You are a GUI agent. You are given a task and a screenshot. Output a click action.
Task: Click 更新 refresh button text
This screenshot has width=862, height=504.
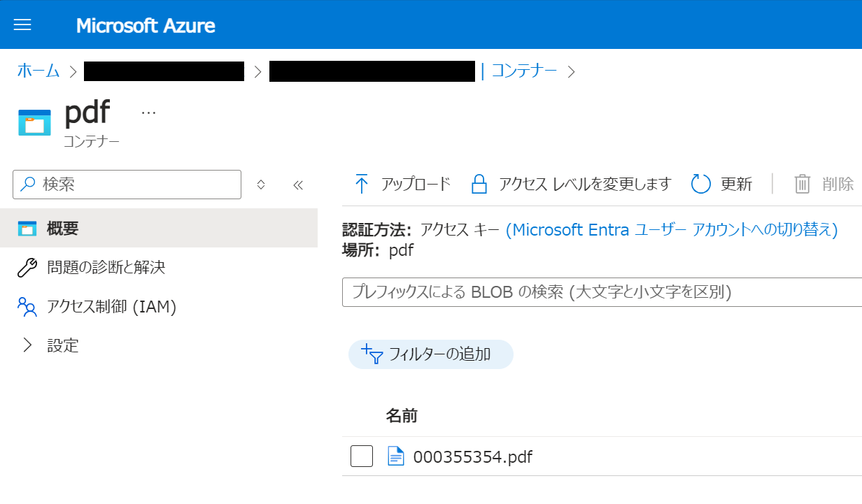click(x=737, y=185)
